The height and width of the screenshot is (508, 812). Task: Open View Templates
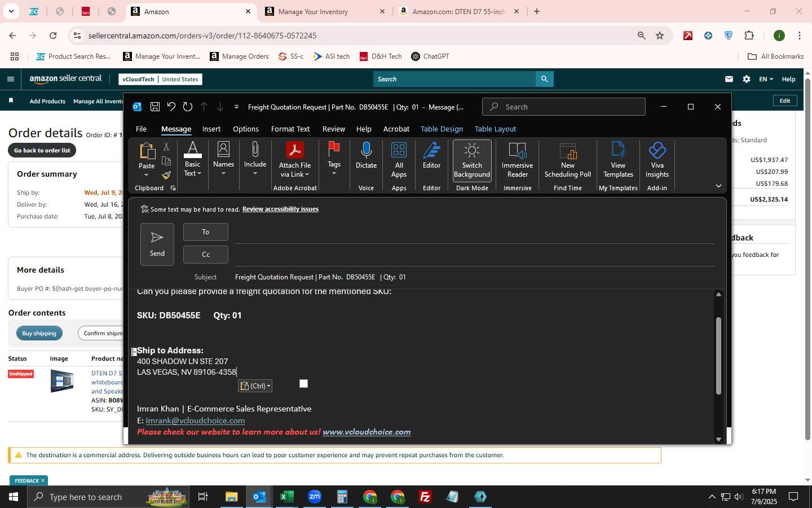(x=618, y=160)
